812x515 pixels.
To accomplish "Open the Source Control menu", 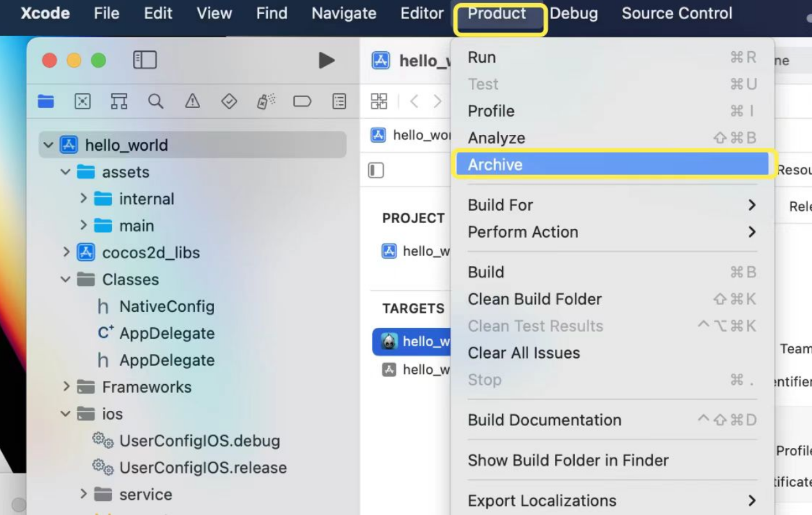I will pos(676,13).
